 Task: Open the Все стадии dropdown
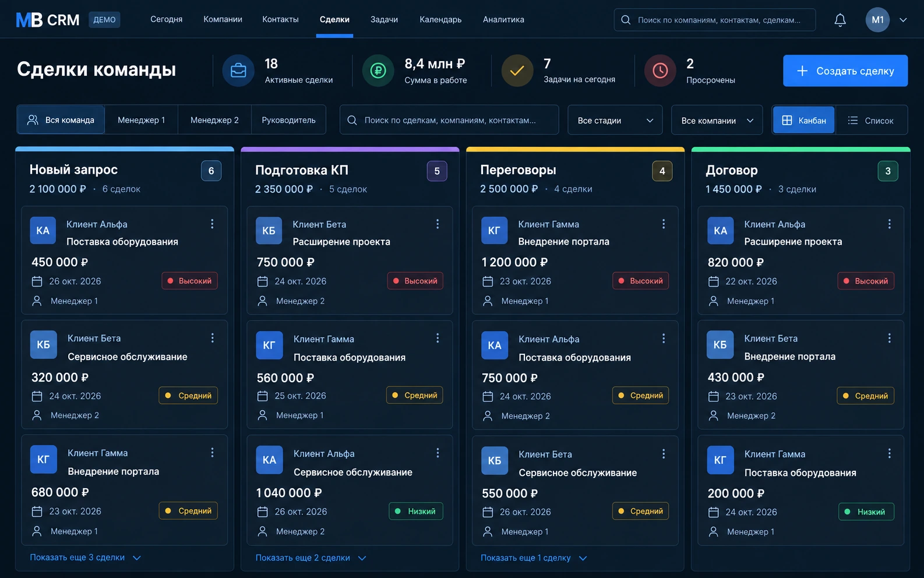pyautogui.click(x=615, y=120)
